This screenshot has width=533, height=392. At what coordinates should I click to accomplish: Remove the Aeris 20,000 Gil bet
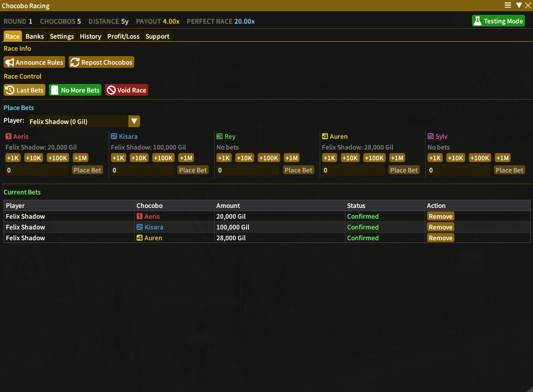(x=440, y=216)
